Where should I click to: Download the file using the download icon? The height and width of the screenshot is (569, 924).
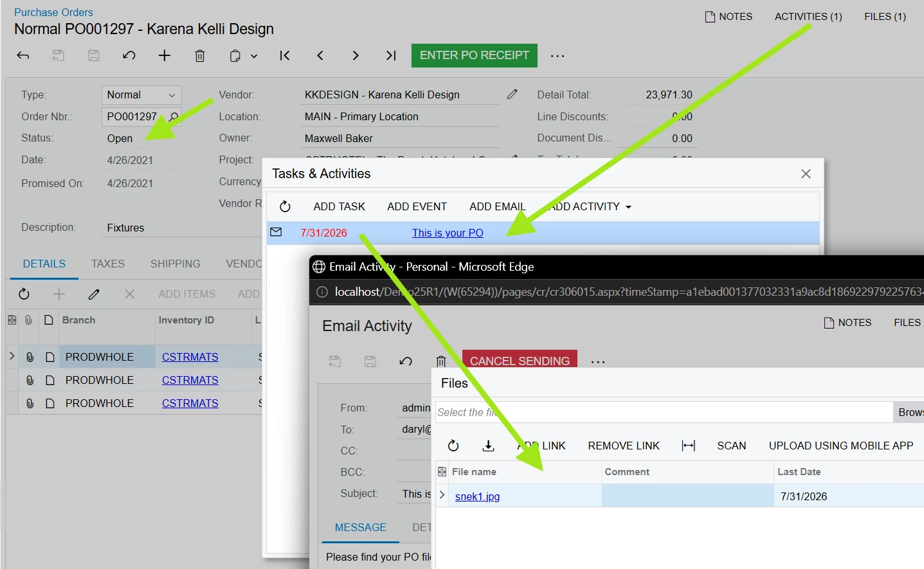click(489, 446)
